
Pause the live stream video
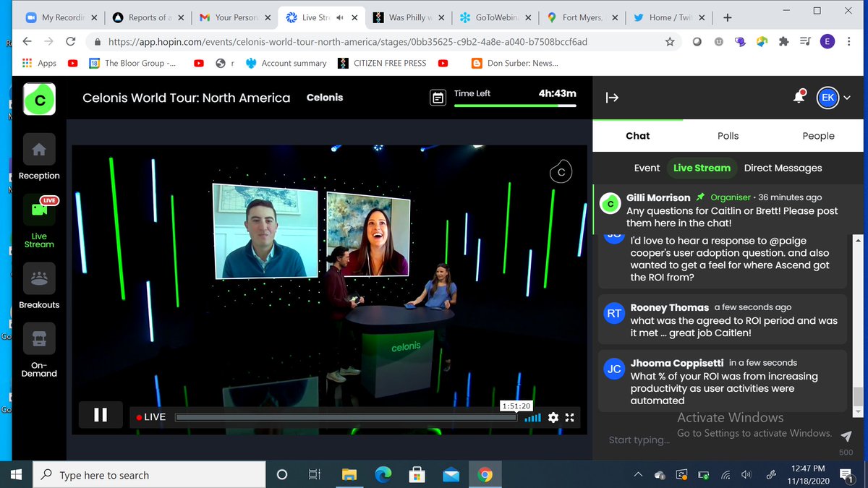(101, 415)
